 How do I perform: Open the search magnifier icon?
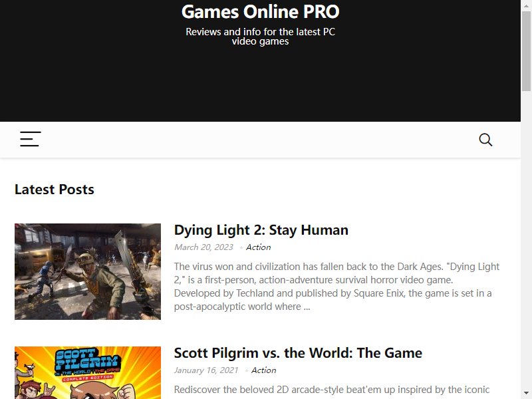[485, 140]
